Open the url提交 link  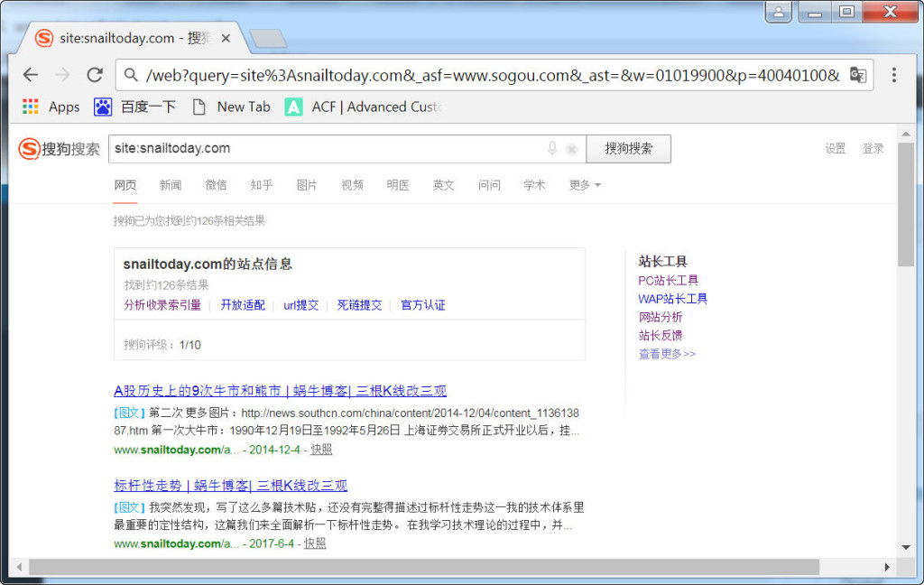tap(301, 305)
